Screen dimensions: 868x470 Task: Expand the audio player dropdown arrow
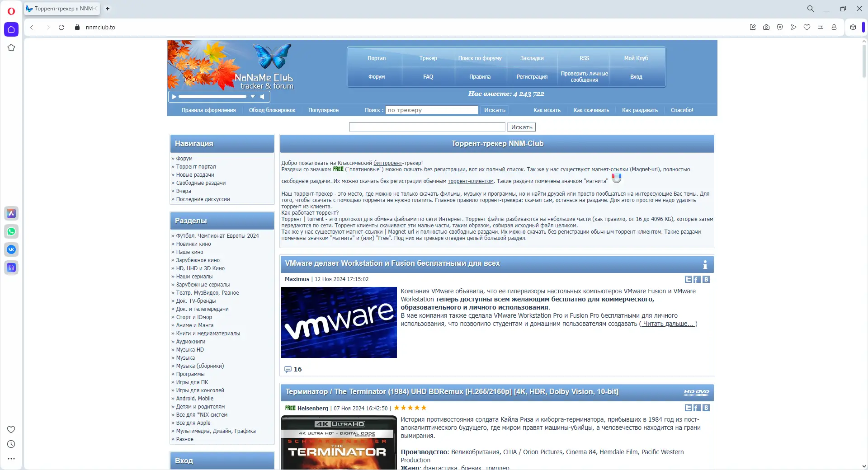253,96
